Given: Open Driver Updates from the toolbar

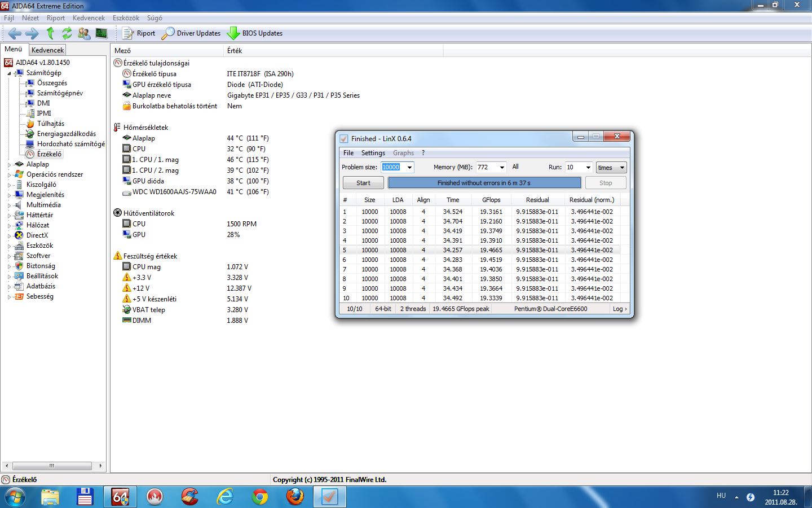Looking at the screenshot, I should 191,33.
